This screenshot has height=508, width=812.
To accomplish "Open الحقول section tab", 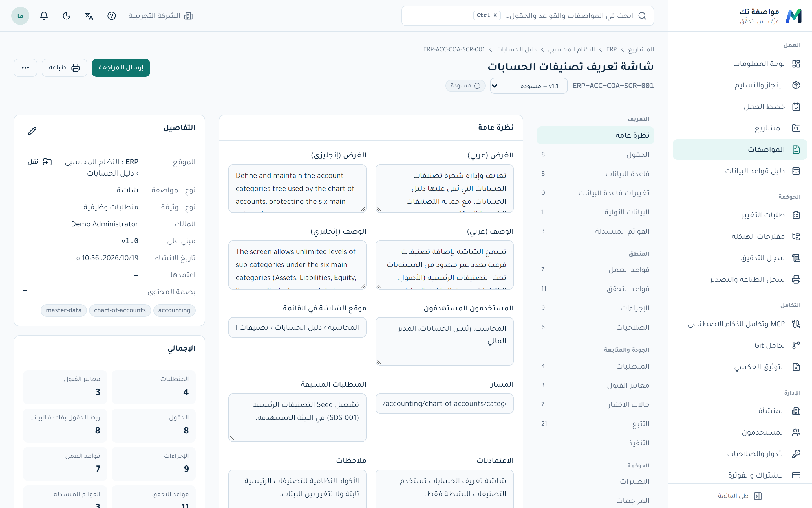I will 595,155.
